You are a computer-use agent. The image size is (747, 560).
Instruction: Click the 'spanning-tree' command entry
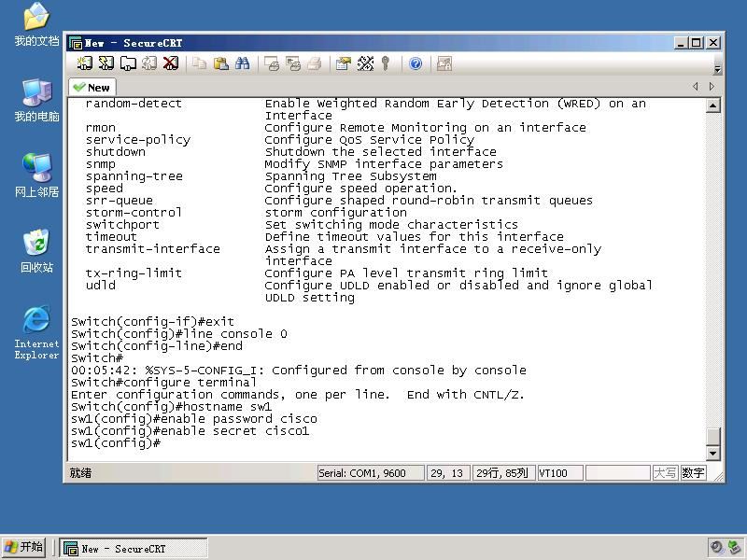click(x=134, y=176)
